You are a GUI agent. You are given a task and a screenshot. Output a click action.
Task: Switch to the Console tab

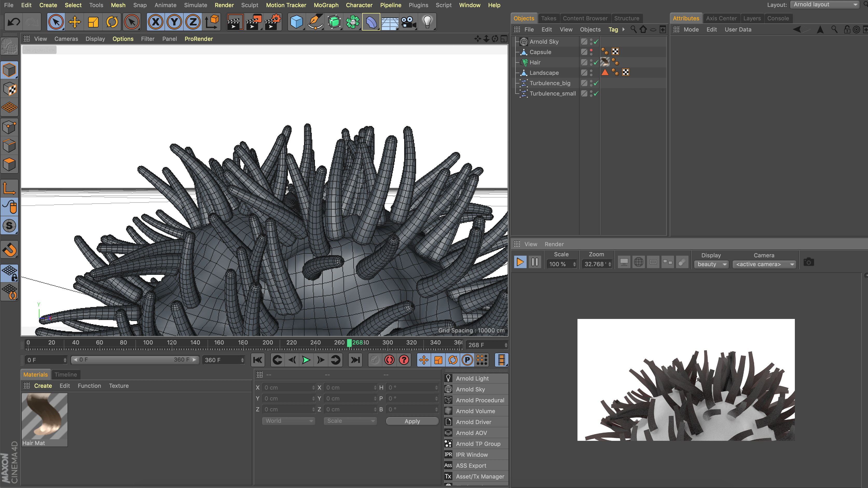(778, 18)
